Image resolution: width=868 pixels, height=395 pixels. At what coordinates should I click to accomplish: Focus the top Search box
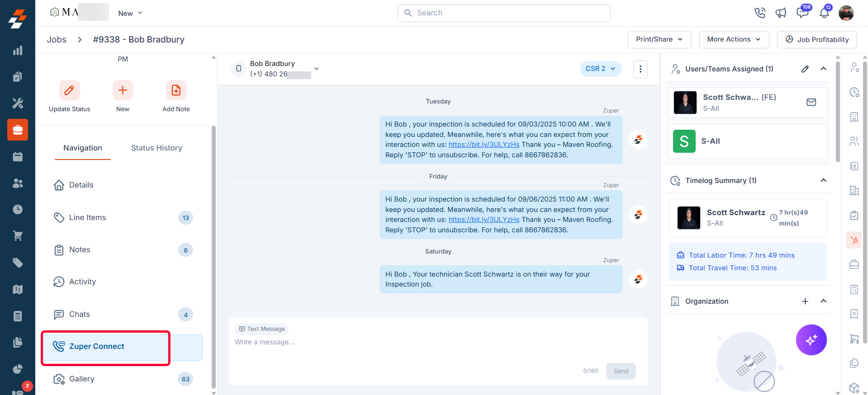(x=504, y=13)
